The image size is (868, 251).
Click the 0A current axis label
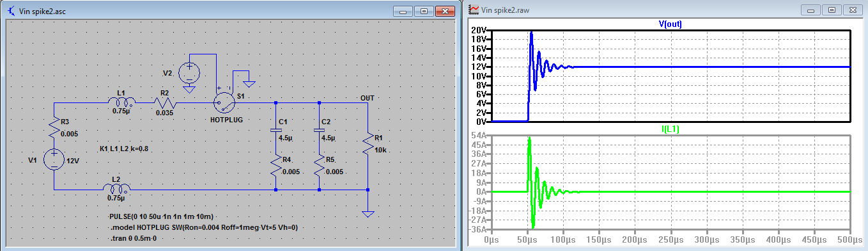click(x=482, y=191)
